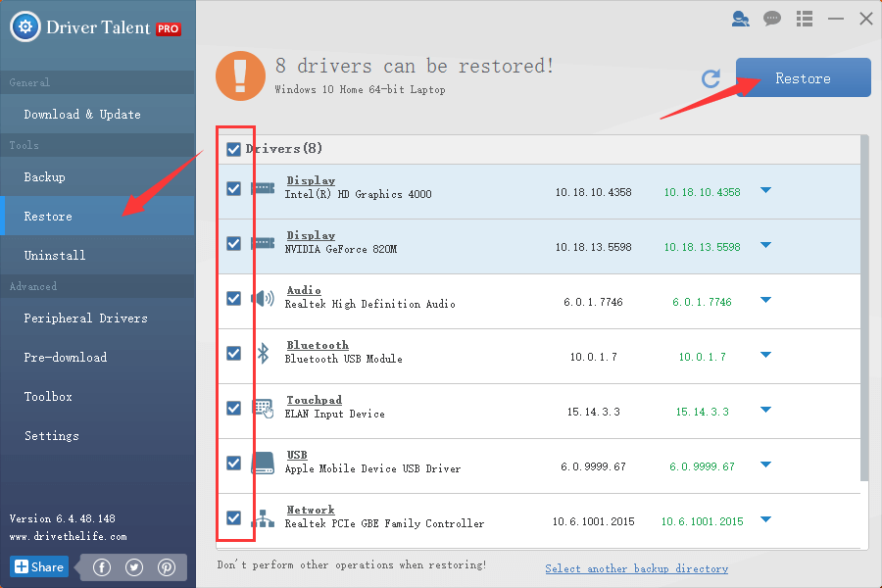
Task: Expand version dropdown for Bluetooth USB Module
Action: tap(765, 355)
